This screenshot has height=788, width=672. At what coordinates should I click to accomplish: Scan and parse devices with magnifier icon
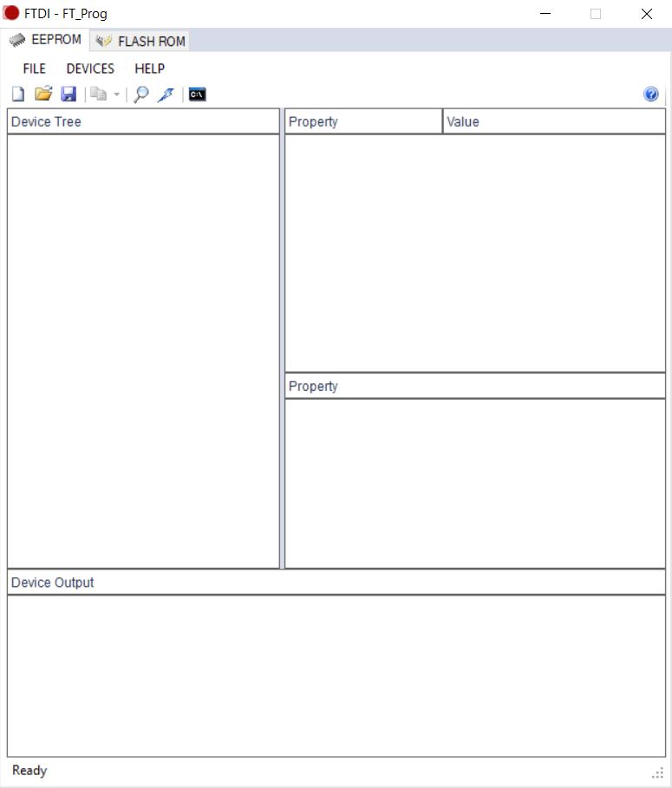coord(140,94)
